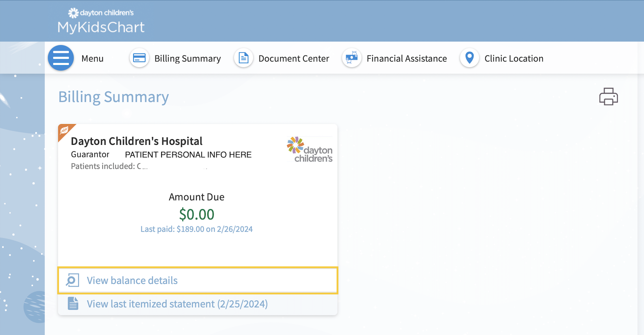The image size is (644, 335).
Task: Click the document icon beside itemized statement
Action: 73,303
